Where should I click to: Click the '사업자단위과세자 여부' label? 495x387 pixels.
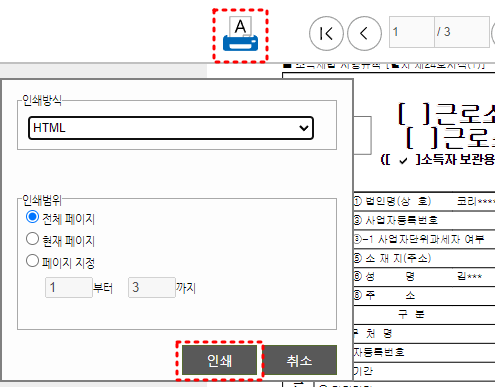coord(431,239)
